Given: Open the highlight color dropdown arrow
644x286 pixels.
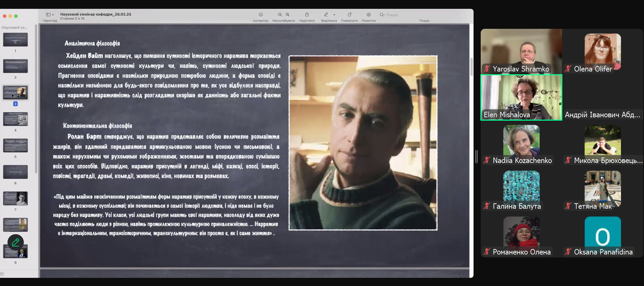Looking at the screenshot, I should click(x=334, y=15).
